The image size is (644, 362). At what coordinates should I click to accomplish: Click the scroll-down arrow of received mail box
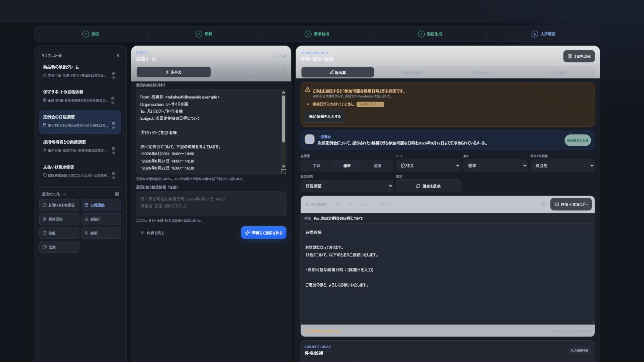click(283, 167)
